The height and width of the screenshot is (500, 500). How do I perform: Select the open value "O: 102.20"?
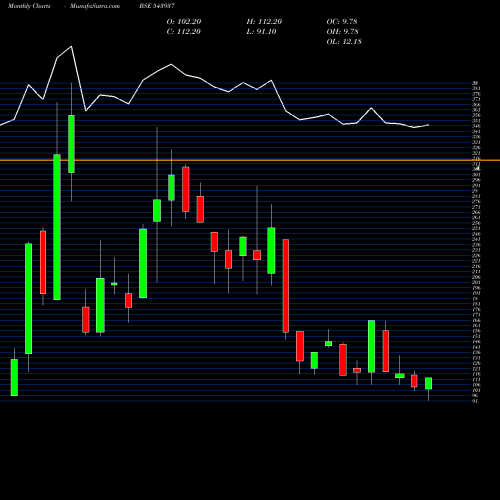pos(184,21)
